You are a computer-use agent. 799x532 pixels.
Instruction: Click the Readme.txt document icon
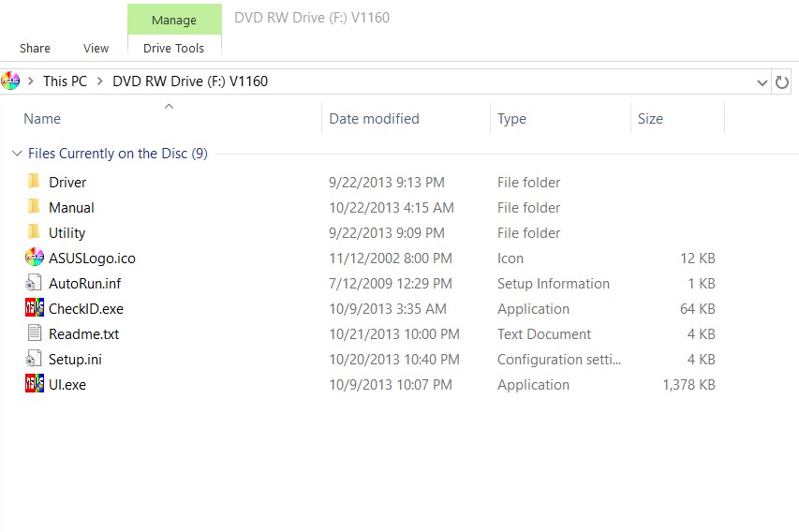pyautogui.click(x=34, y=333)
